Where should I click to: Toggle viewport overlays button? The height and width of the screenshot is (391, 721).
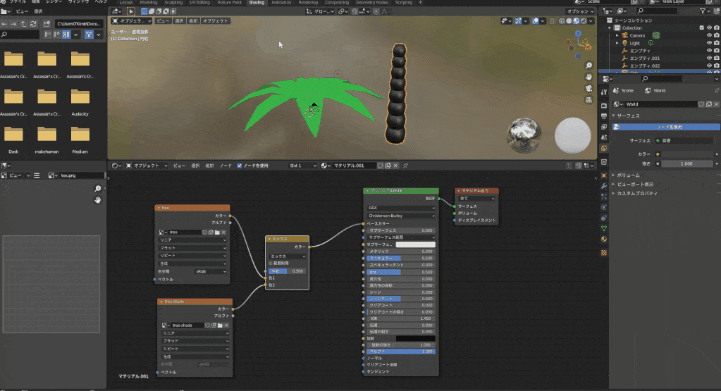[535, 21]
